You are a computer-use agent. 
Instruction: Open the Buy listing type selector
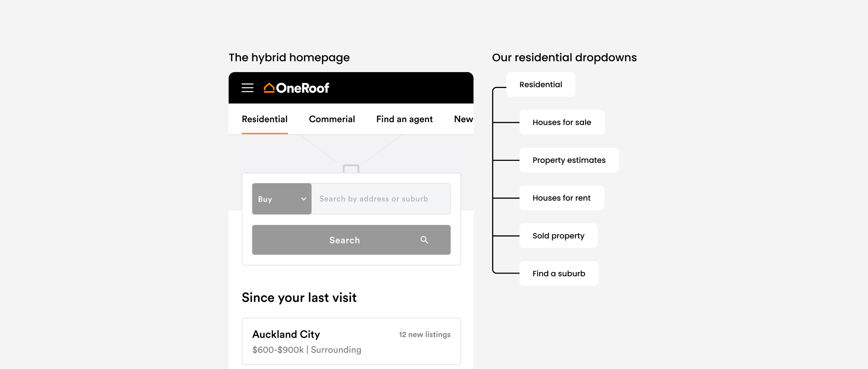coord(282,199)
